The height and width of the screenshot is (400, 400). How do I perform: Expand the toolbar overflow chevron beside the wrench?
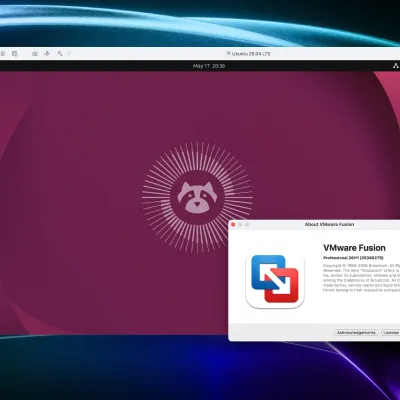69,53
